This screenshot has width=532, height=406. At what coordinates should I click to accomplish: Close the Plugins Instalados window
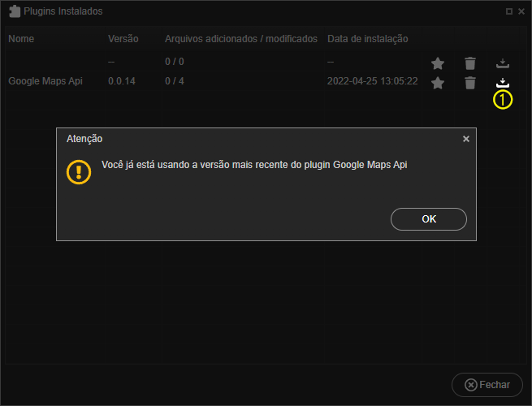click(x=521, y=11)
